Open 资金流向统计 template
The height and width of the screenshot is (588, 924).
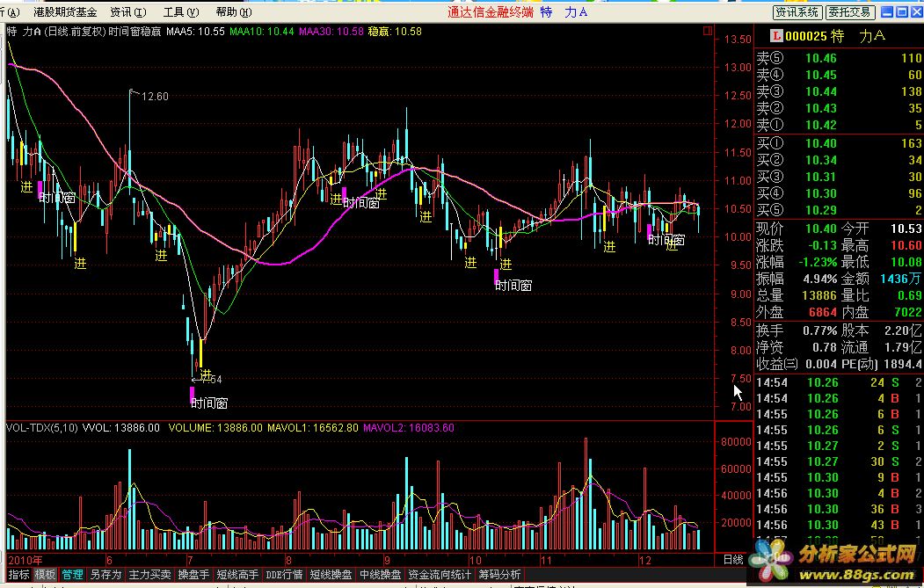(x=440, y=575)
